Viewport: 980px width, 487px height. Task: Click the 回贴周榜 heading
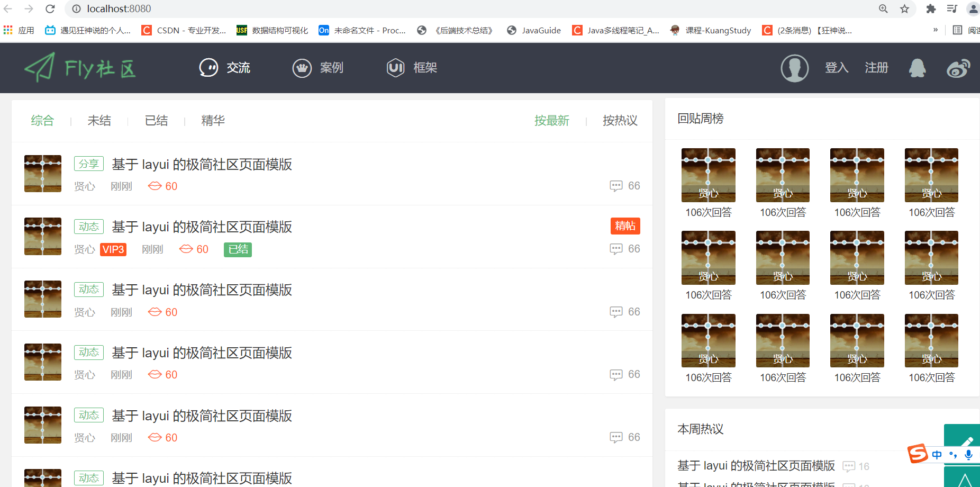coord(701,119)
